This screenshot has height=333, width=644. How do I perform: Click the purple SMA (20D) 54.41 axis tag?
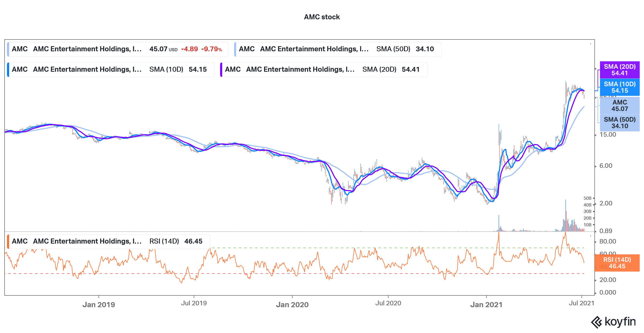coord(620,70)
